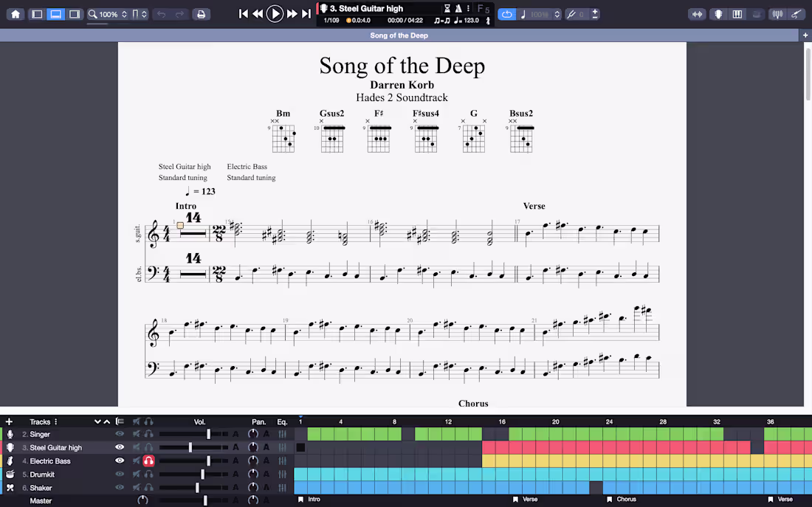Viewport: 812px width, 507px height.
Task: Open the digital tuner icon
Action: point(777,14)
